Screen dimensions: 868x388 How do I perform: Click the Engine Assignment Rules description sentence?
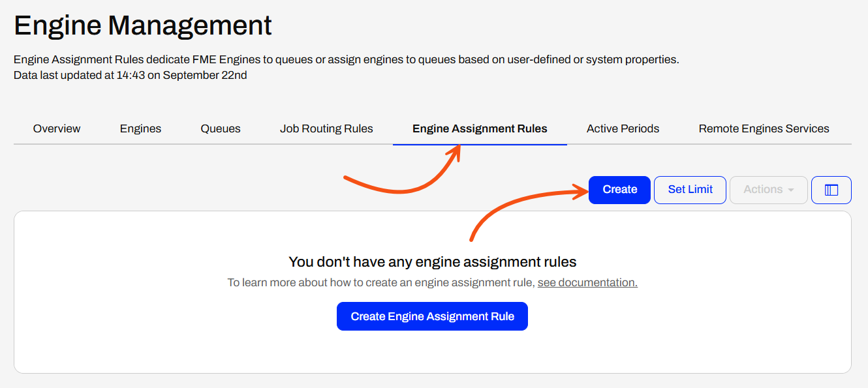tap(347, 59)
